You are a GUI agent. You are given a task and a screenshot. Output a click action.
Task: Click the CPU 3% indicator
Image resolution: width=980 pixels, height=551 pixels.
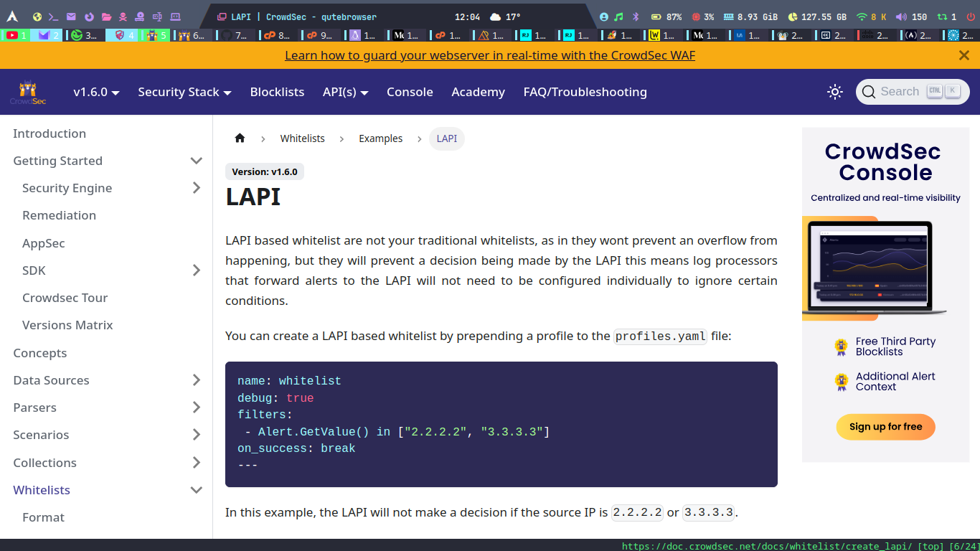703,17
